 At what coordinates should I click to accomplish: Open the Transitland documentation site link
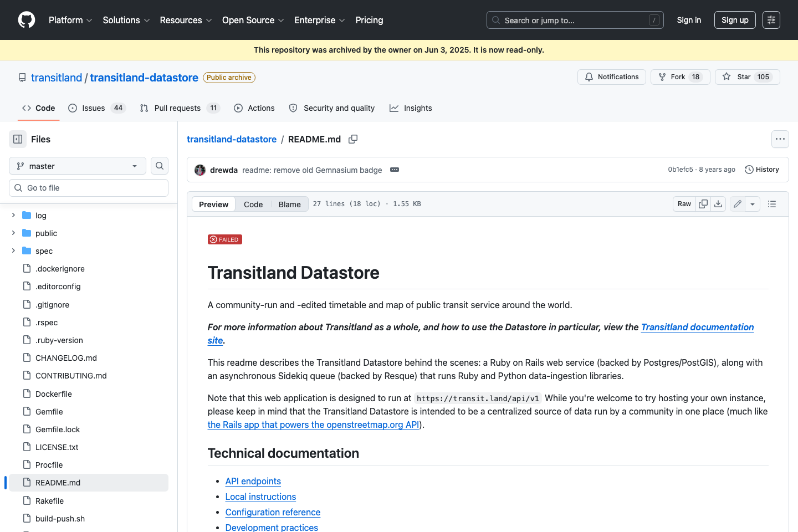697,327
